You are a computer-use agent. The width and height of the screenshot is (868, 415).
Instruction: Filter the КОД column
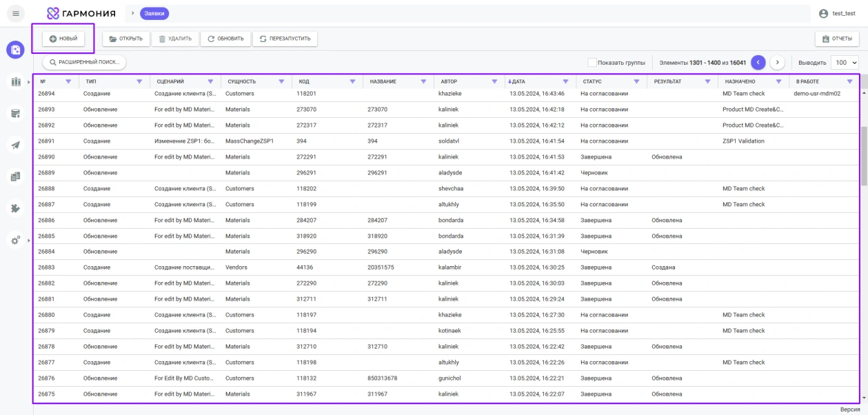point(352,81)
